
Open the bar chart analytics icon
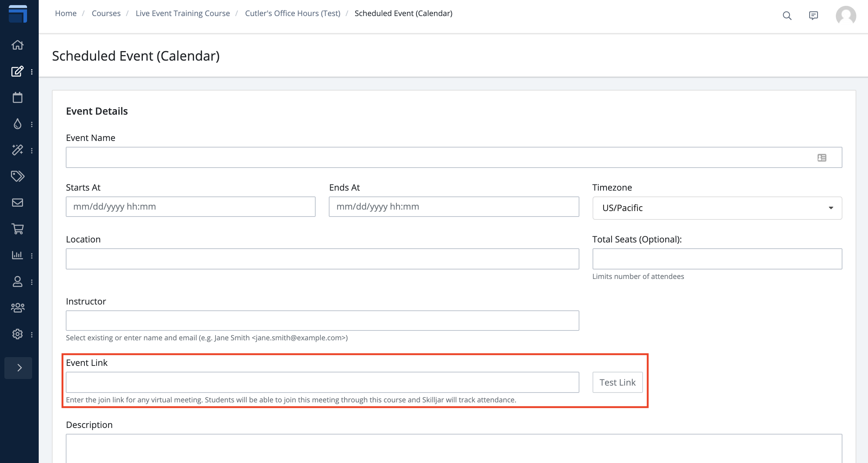(x=18, y=255)
